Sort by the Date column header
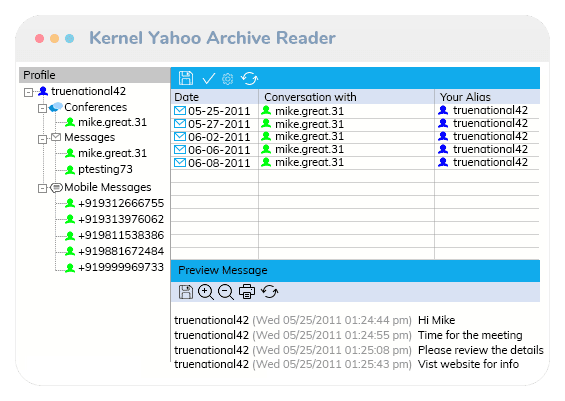This screenshot has width=565, height=401. coord(215,97)
